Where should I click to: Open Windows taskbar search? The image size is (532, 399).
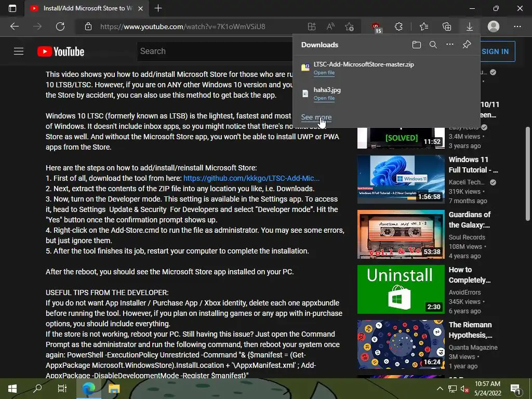[37, 389]
